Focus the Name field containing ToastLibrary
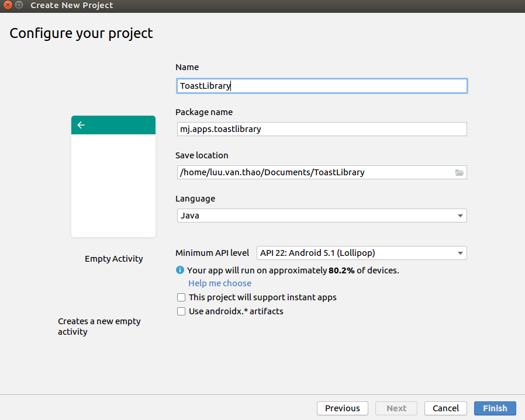The image size is (525, 420). point(321,86)
